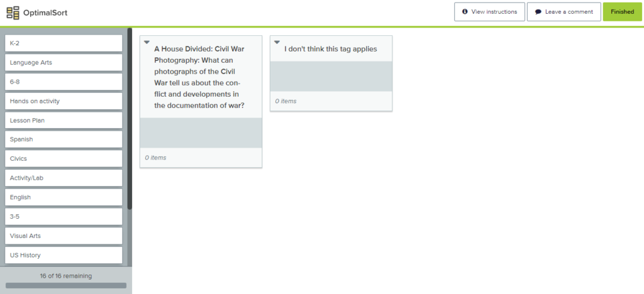Click the remaining-items progress bar

66,285
